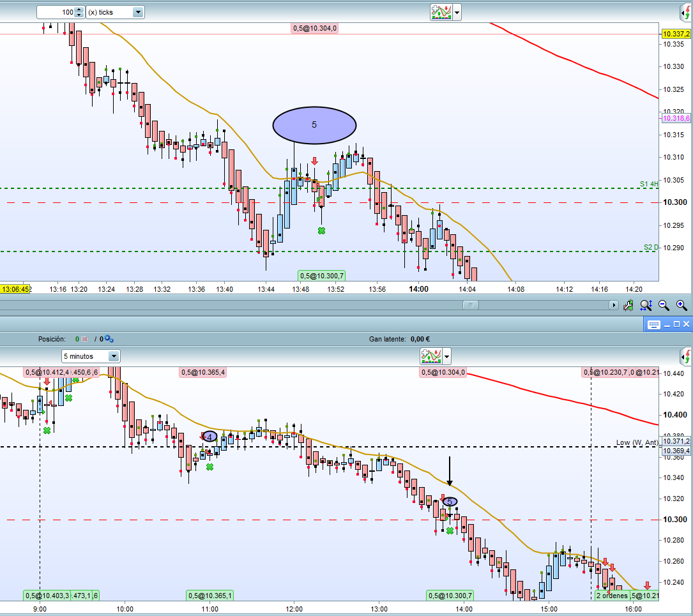Minimize the lower chart window
693x616 pixels.
click(x=667, y=325)
